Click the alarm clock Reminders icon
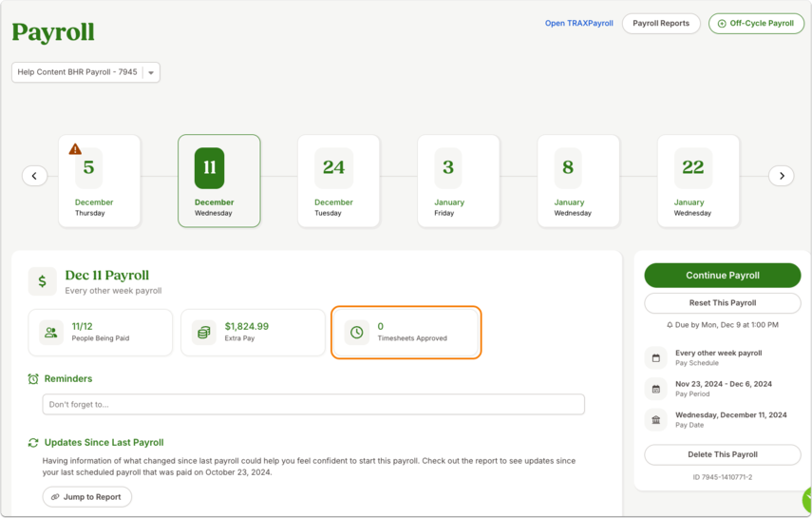This screenshot has width=812, height=518. [33, 379]
